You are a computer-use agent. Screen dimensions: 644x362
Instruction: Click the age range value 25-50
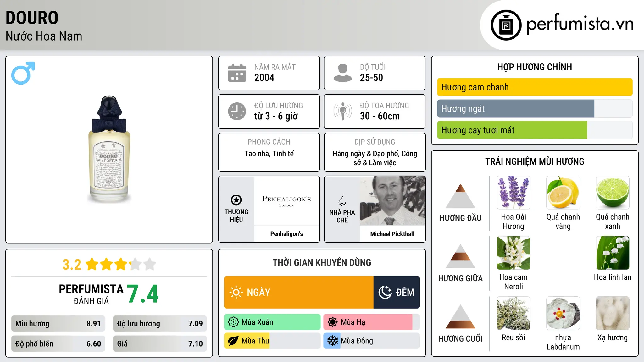[371, 78]
